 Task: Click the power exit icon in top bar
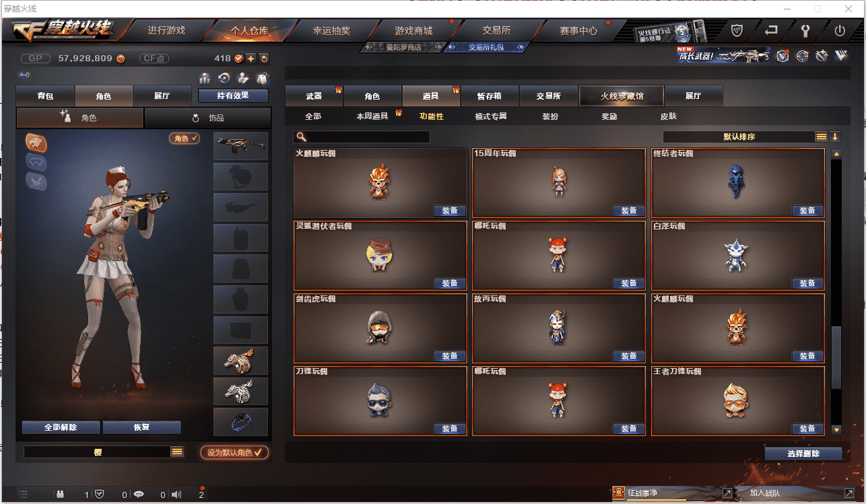[x=840, y=30]
